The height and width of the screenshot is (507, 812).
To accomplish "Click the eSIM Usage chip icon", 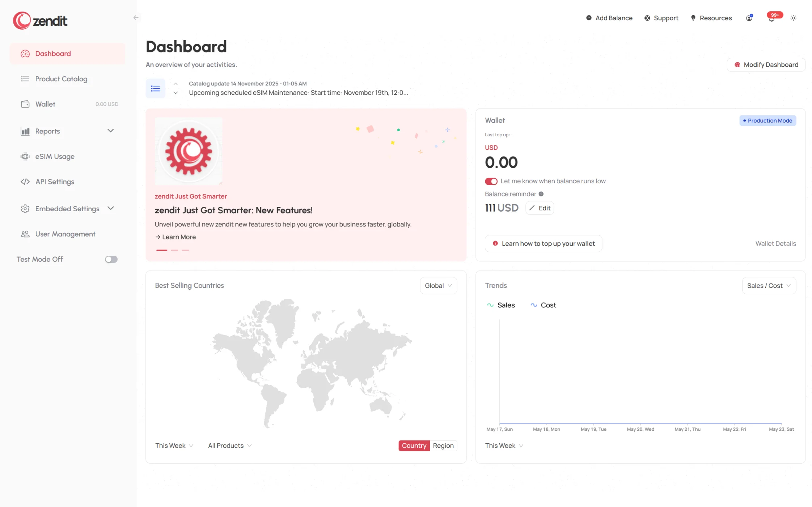I will [25, 157].
